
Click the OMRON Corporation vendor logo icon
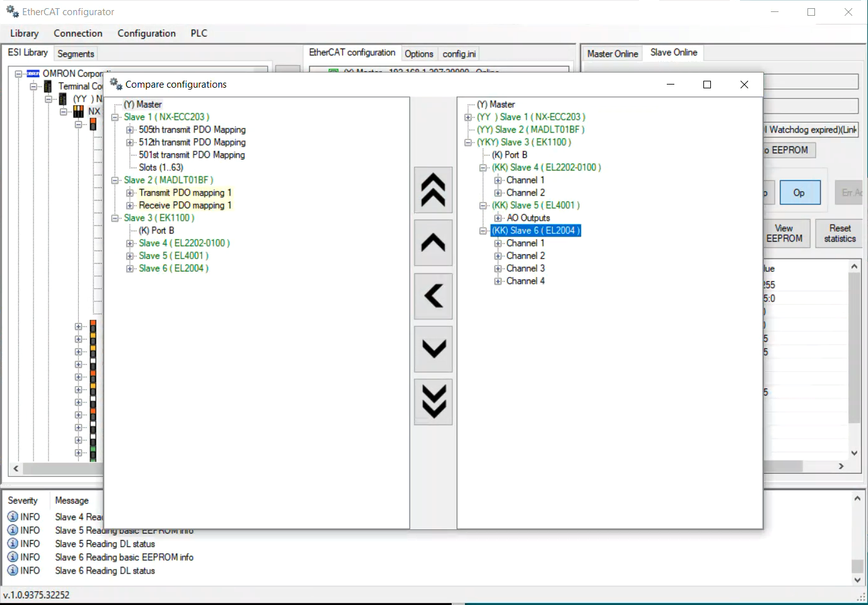coord(33,74)
